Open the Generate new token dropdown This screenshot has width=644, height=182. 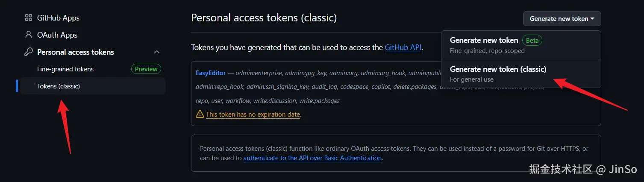[562, 19]
